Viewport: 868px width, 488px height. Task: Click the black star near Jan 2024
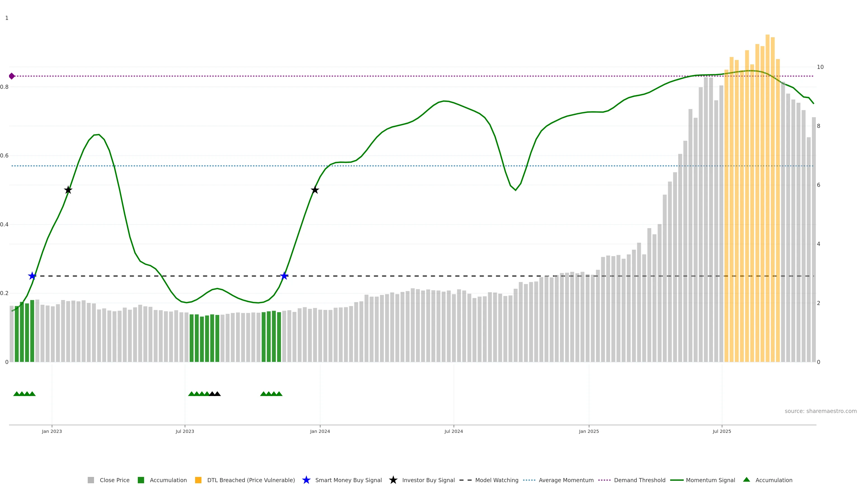click(315, 190)
